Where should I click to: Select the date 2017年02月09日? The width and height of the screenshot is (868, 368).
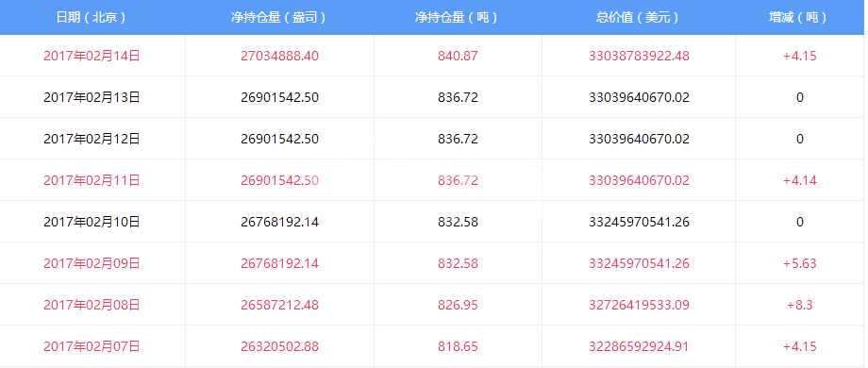tap(92, 263)
